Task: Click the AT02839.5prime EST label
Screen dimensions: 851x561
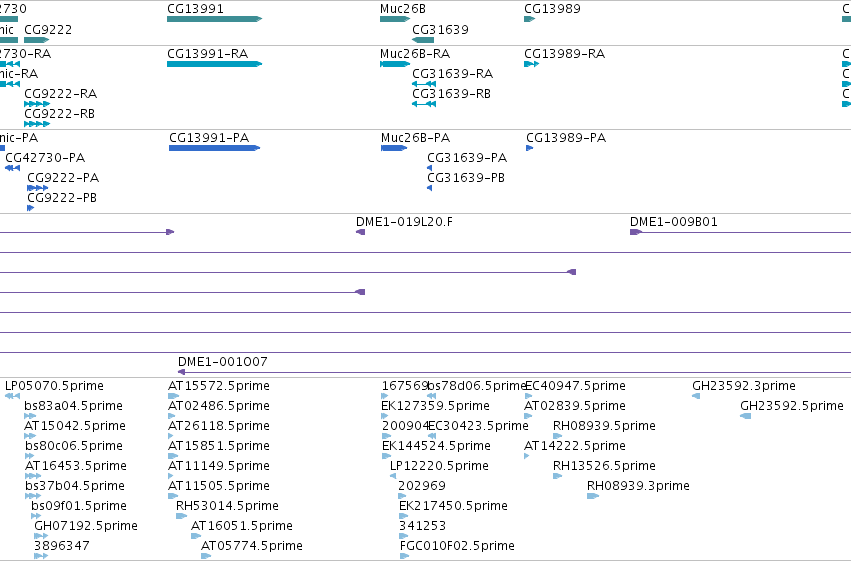Action: 575,406
